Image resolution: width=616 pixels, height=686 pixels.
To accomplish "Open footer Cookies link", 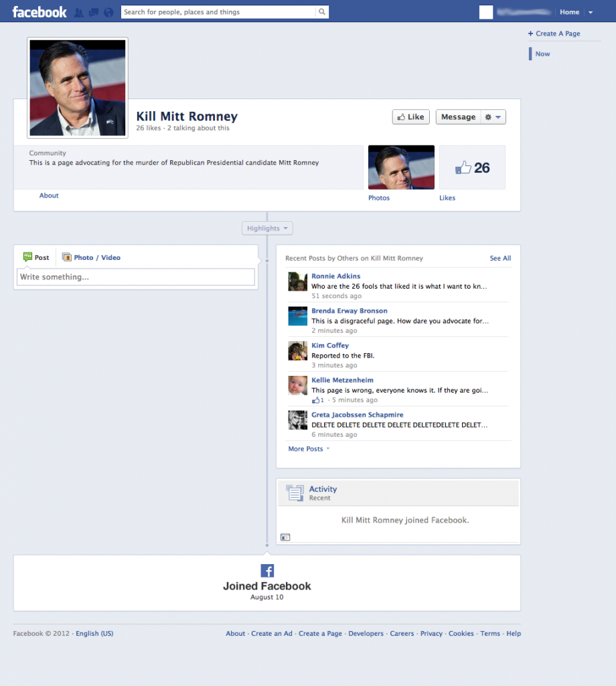I will 461,634.
